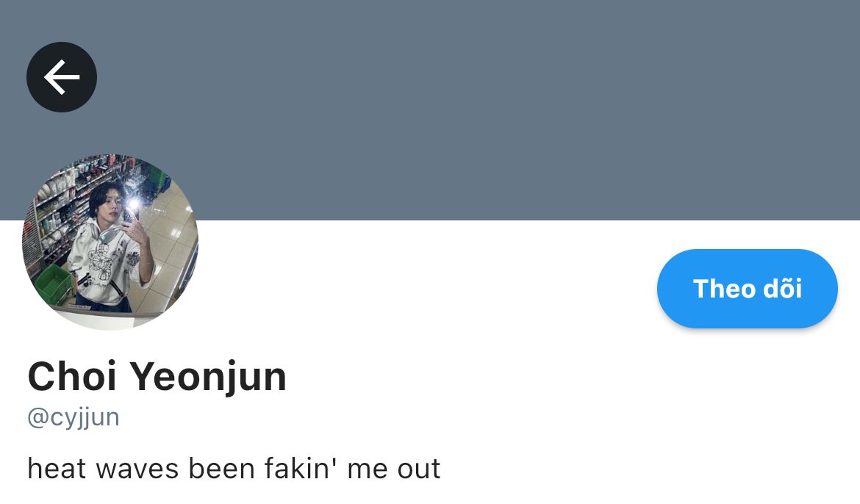This screenshot has width=860, height=504.
Task: Click the word Yeonjun in profile name
Action: click(208, 377)
